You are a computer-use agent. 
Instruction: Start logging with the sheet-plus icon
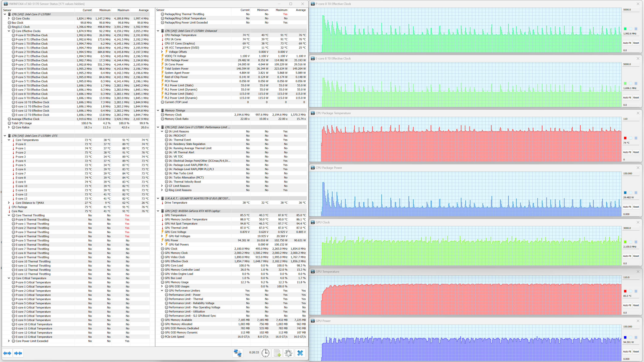277,353
